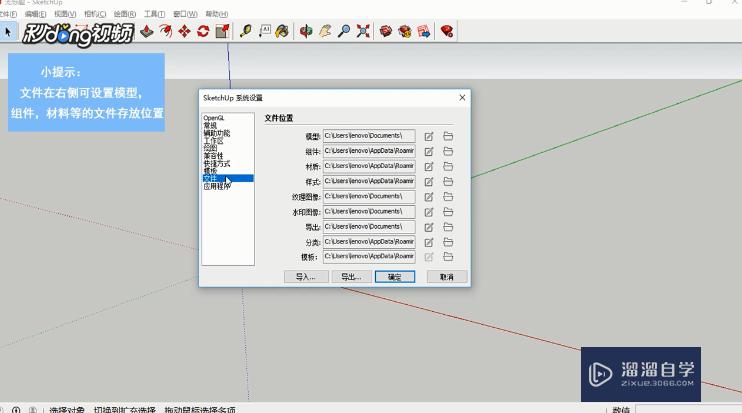Select the Offset tool
Image resolution: width=742 pixels, height=413 pixels.
[166, 32]
